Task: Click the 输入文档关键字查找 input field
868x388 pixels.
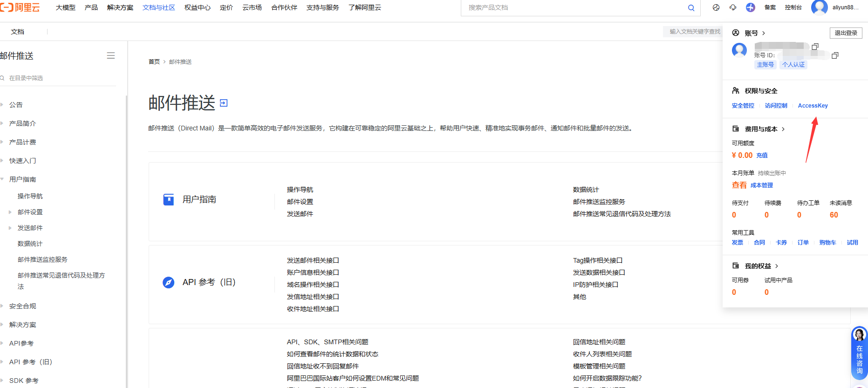Action: coord(693,32)
